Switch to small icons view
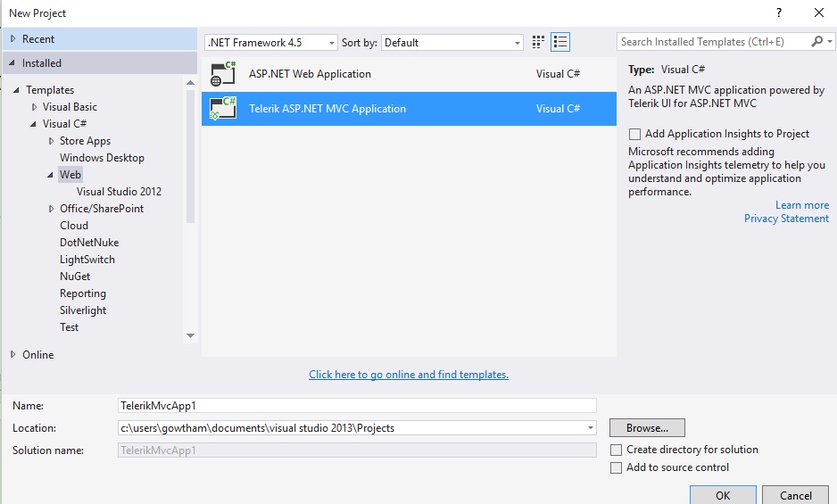 coord(538,42)
